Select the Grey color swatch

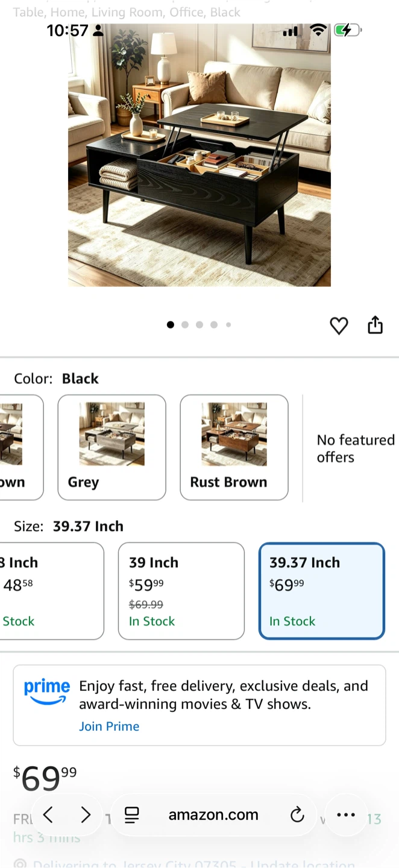(112, 447)
